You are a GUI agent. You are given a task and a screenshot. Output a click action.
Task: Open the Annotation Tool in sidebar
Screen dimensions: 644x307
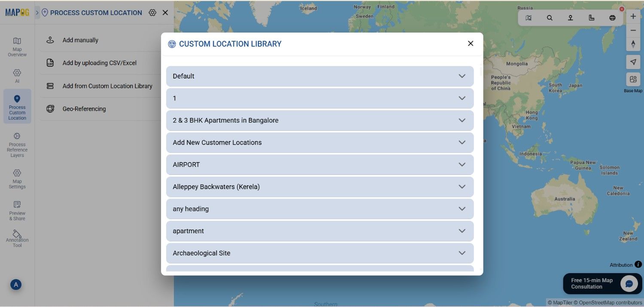[x=17, y=238]
